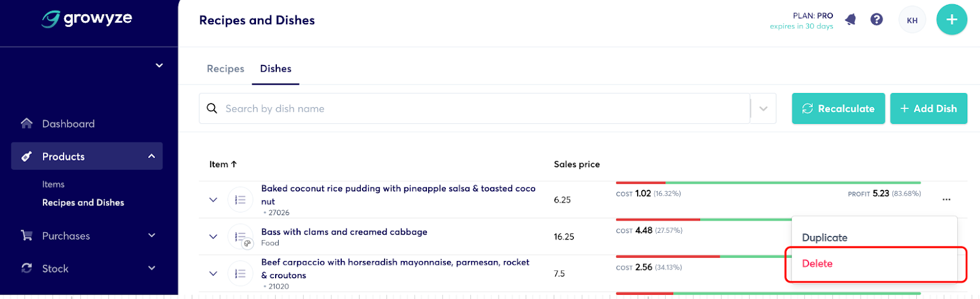Click the Add Dish button
This screenshot has width=980, height=299.
click(929, 108)
